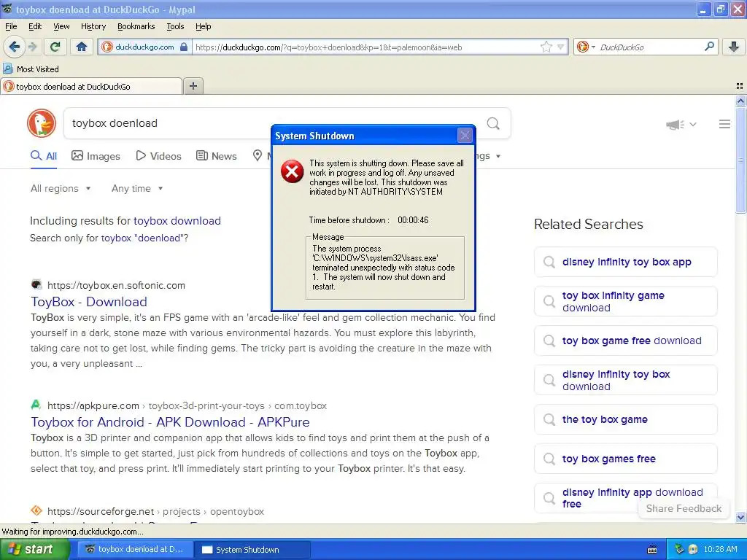Click the Forward arrow navigation button
747x560 pixels.
33,47
